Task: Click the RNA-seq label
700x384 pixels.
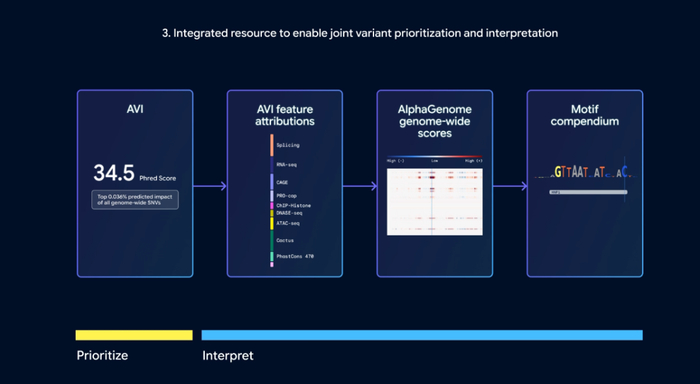Action: (286, 165)
